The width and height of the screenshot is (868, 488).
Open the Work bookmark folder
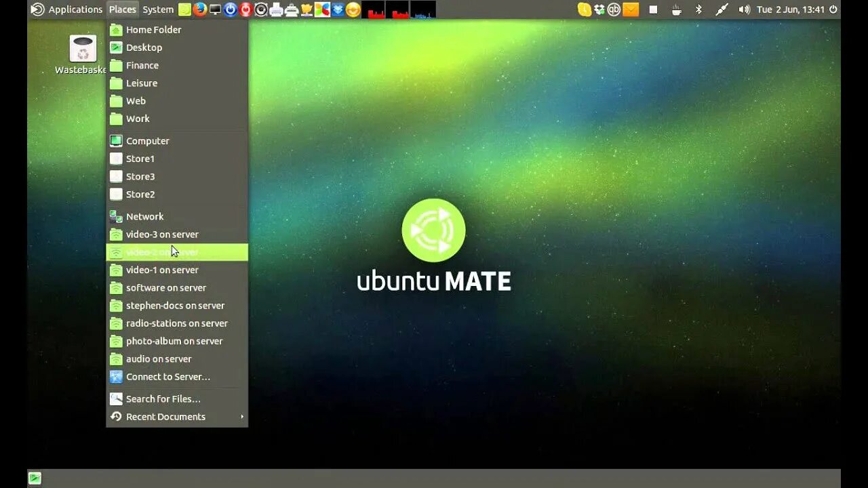pos(177,119)
